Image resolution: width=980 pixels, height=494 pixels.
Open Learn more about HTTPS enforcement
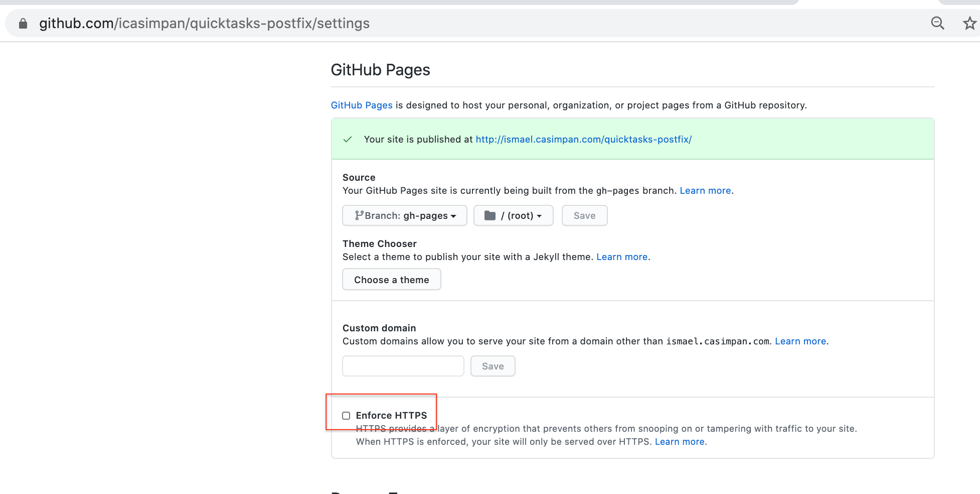(x=680, y=441)
